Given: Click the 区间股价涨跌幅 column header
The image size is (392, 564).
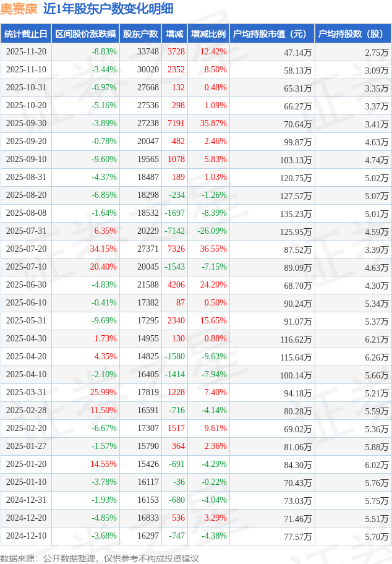Looking at the screenshot, I should [x=85, y=34].
